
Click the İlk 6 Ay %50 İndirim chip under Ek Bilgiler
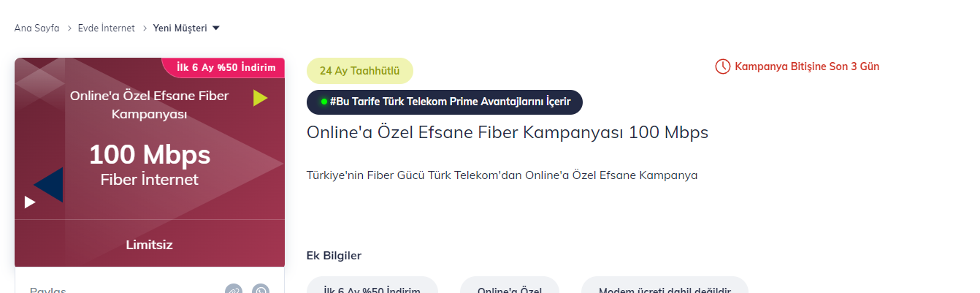(372, 286)
